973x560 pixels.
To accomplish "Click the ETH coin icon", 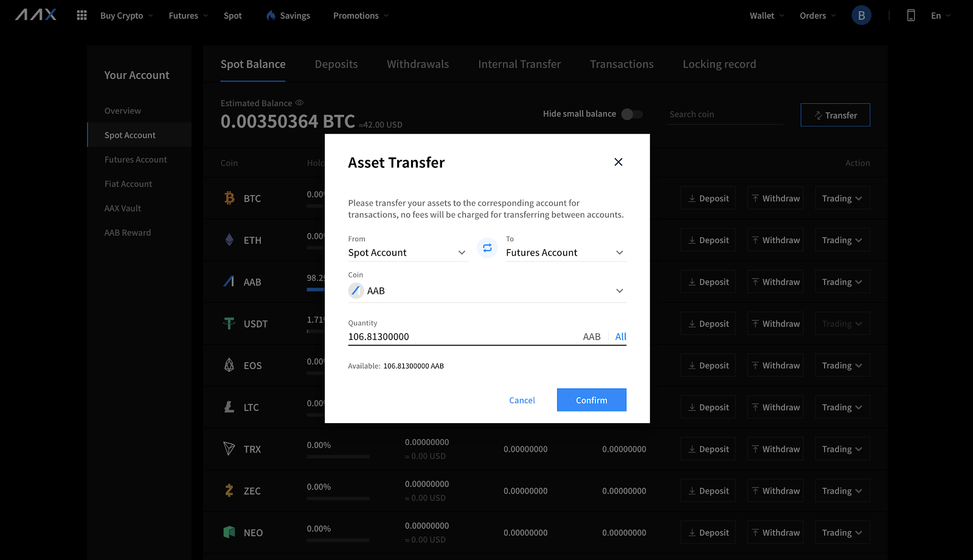I will [229, 240].
